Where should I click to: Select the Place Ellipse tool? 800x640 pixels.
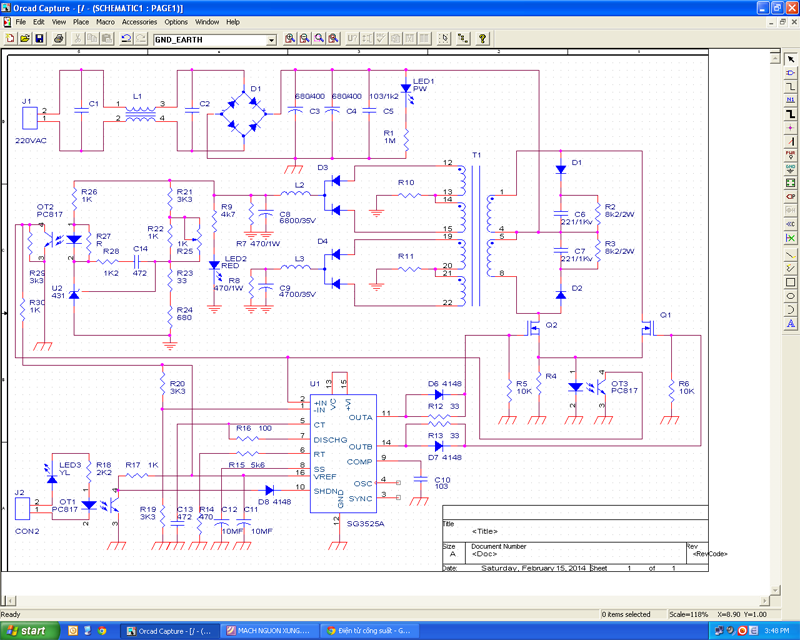(790, 296)
